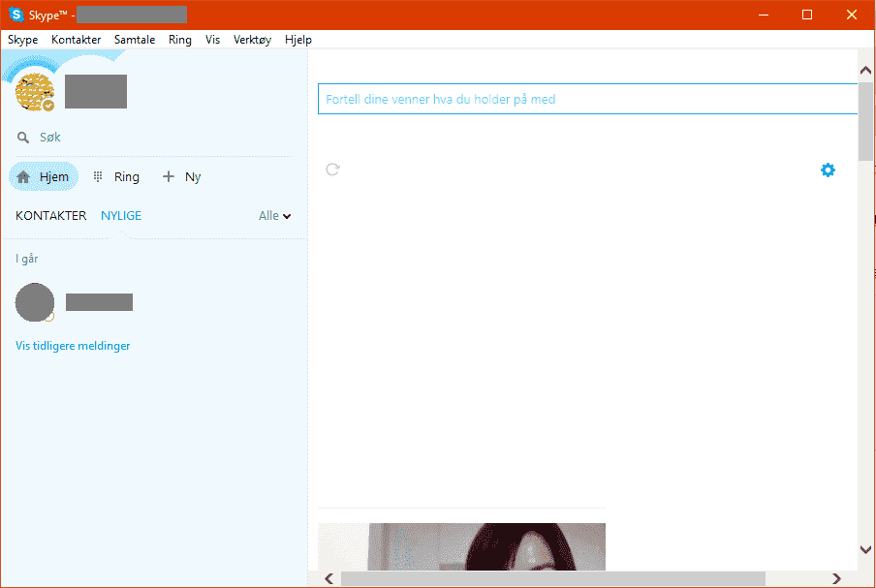Open feed settings gear icon

828,170
